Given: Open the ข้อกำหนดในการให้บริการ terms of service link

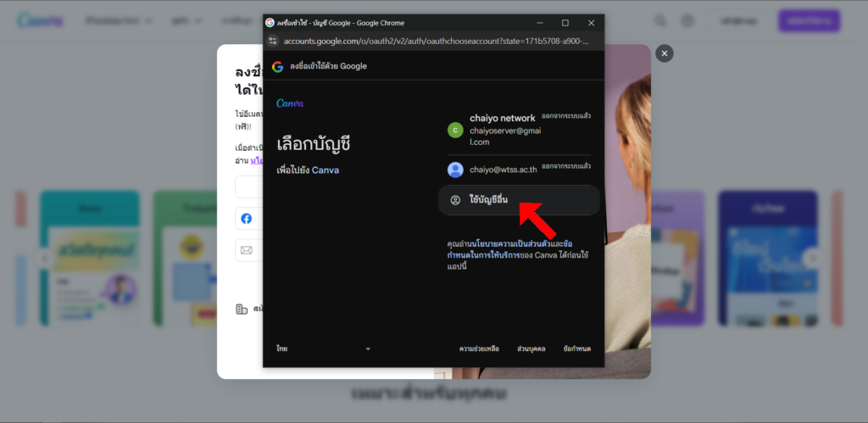Looking at the screenshot, I should point(509,250).
